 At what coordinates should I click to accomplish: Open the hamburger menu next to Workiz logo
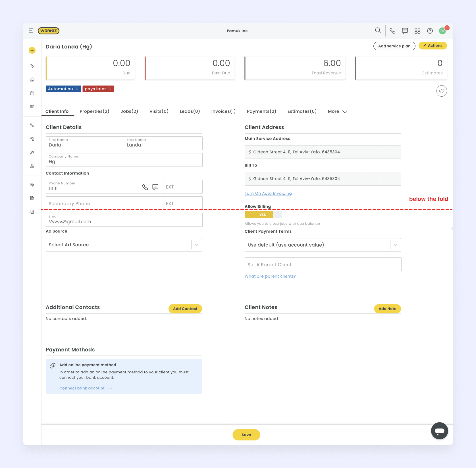(x=31, y=31)
